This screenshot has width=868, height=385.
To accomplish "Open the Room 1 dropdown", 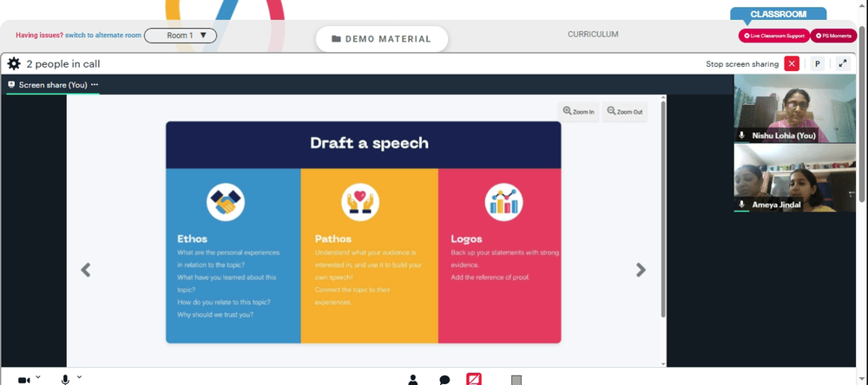I will 181,36.
